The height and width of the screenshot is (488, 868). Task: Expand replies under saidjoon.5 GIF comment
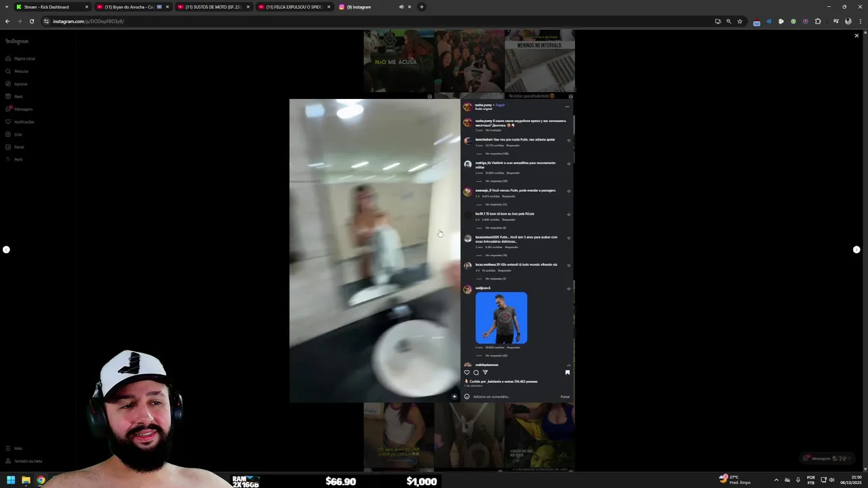pos(496,355)
